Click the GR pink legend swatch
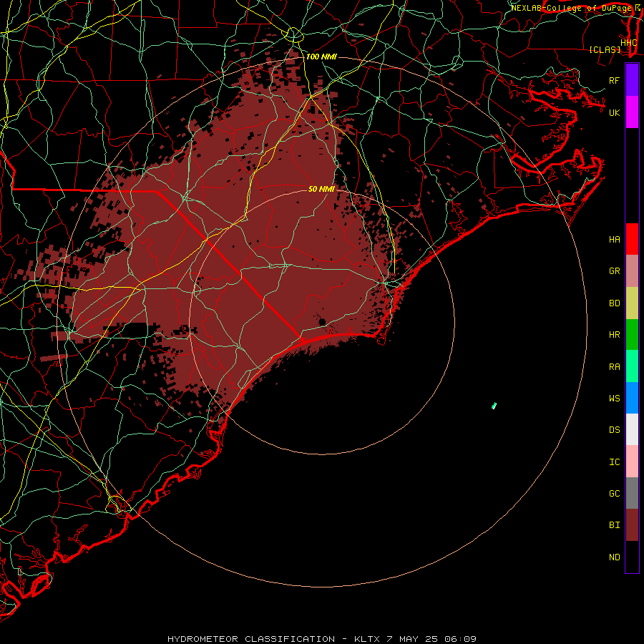Screen dimensions: 644x644 click(632, 271)
